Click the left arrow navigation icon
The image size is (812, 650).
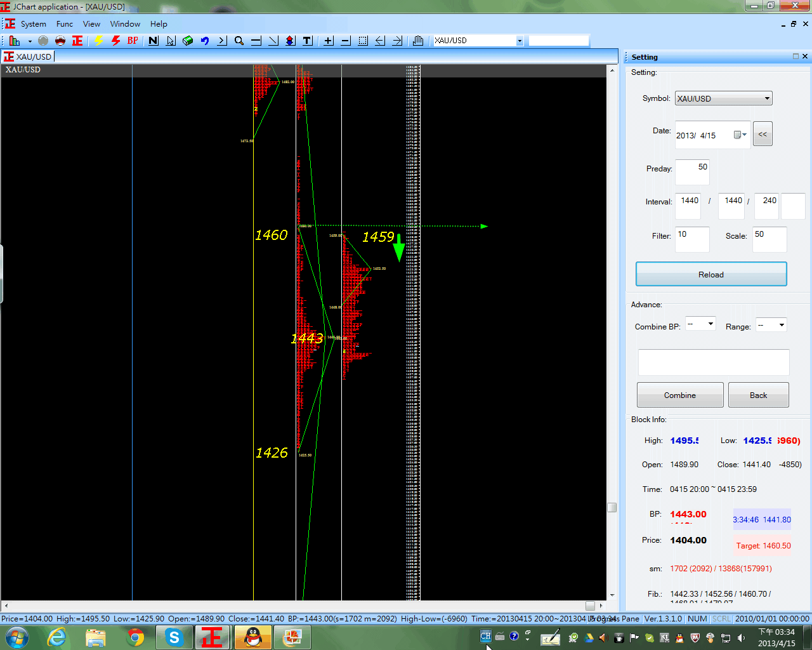tap(380, 41)
